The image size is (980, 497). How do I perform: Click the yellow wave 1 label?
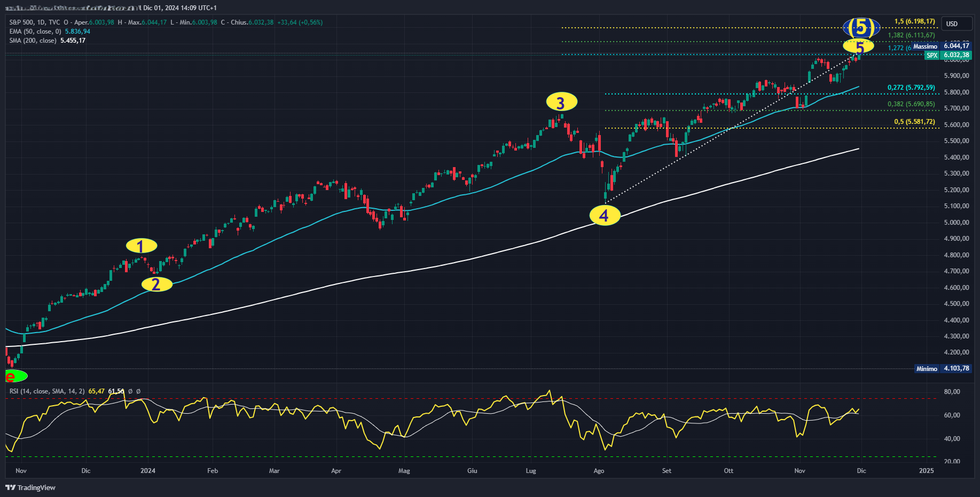point(142,246)
